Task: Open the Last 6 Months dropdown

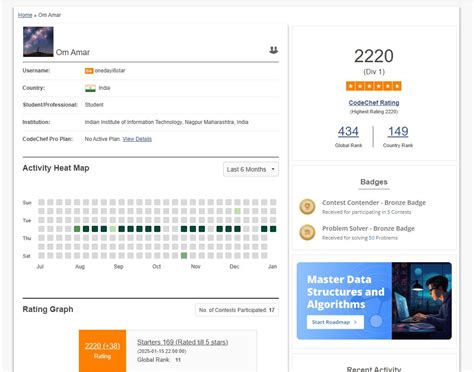Action: 251,169
